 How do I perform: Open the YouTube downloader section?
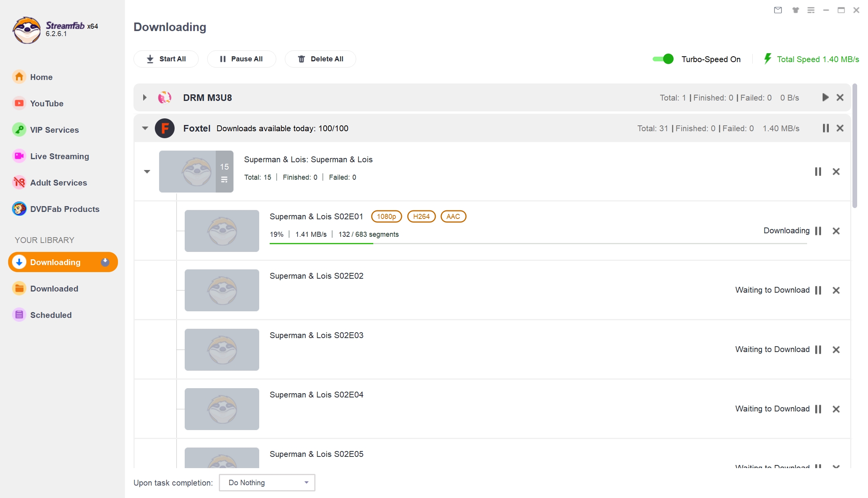pos(46,103)
